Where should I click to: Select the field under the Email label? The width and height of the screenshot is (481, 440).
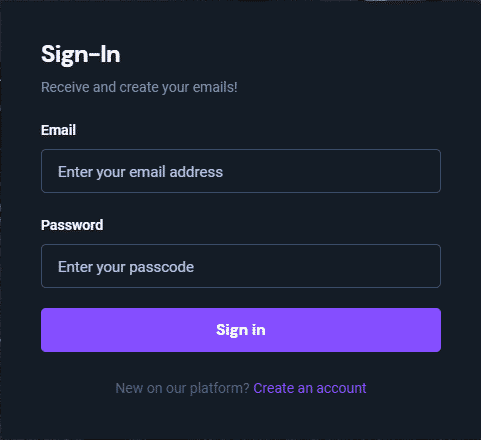pyautogui.click(x=241, y=171)
